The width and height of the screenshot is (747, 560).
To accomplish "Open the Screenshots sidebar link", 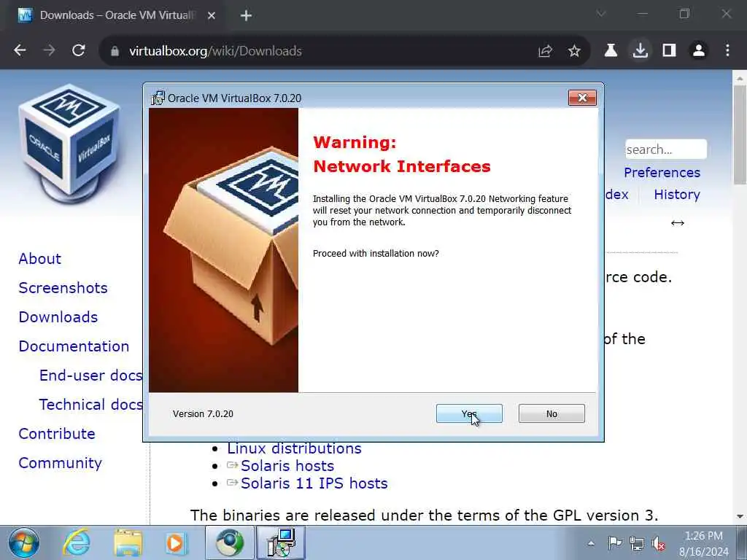I will coord(63,287).
